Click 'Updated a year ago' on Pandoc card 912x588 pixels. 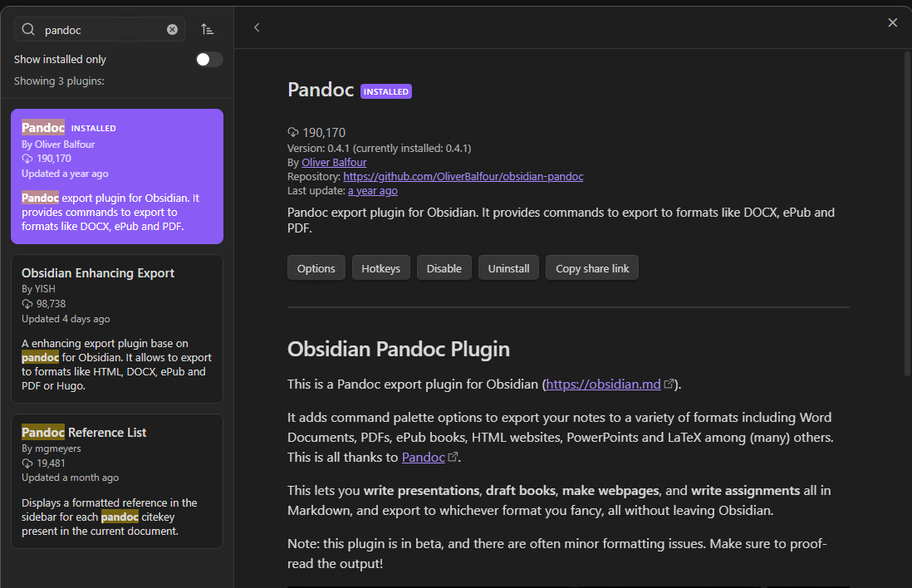[x=65, y=174]
